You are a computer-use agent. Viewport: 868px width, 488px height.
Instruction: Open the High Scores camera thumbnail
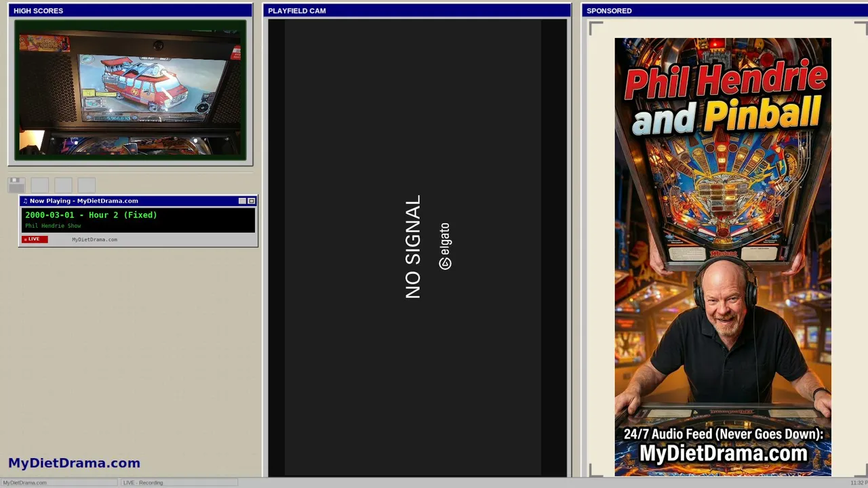[130, 90]
